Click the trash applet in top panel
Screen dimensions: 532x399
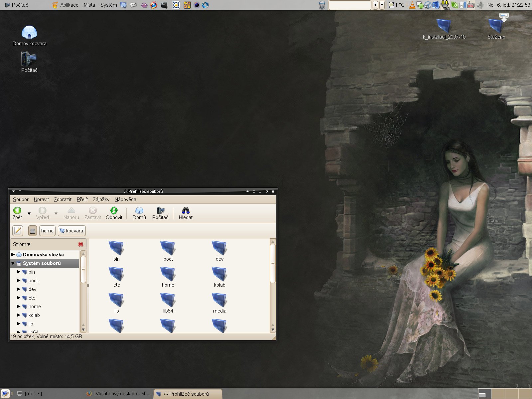tap(322, 5)
